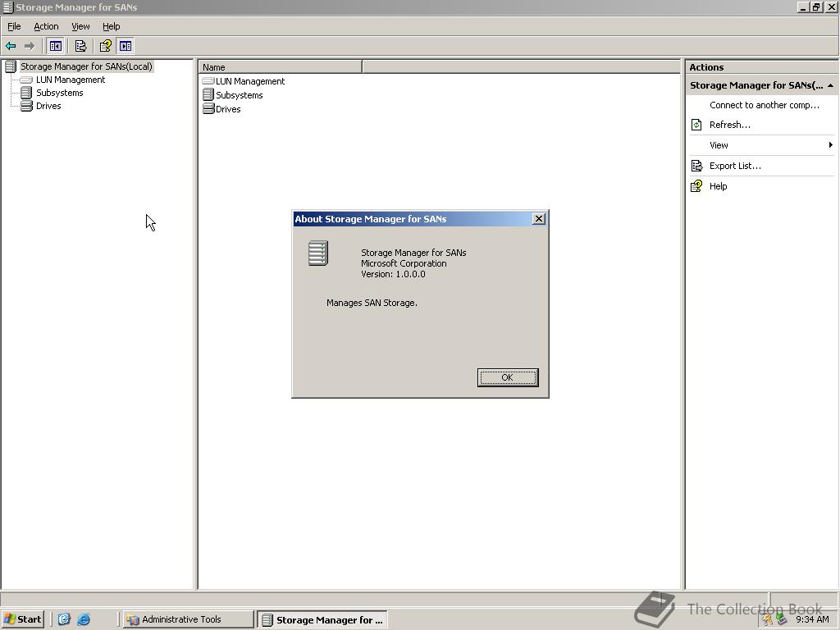This screenshot has width=840, height=630.
Task: Click the Microsoft Corporation text in the dialog
Action: coord(404,263)
